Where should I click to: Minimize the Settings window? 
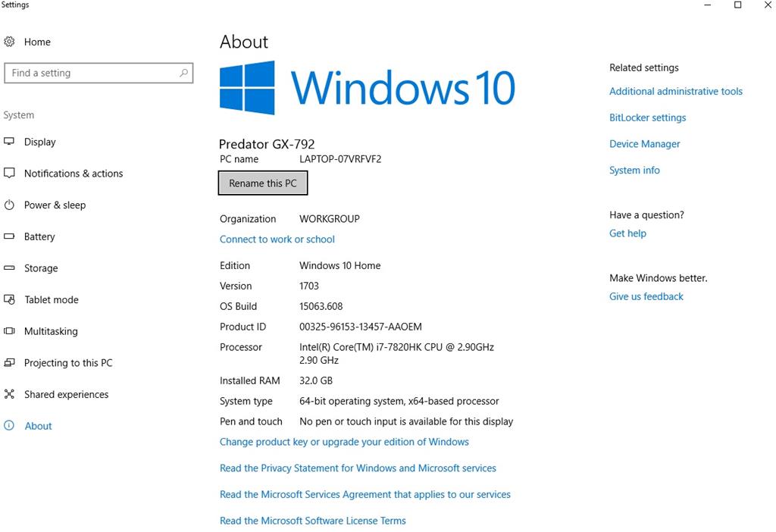point(708,5)
